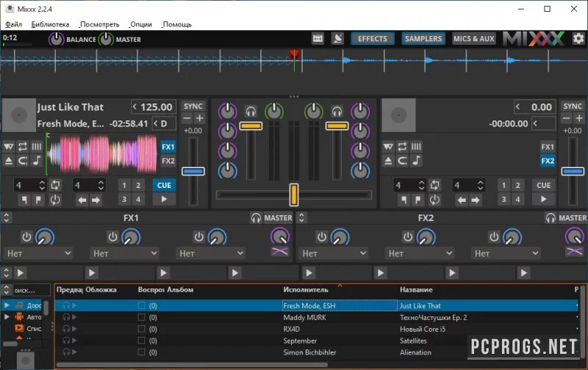Activate beatloop icon on right deck
The image size is (588, 370).
[x=434, y=185]
